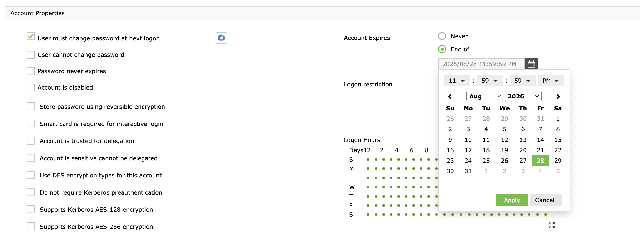This screenshot has height=249, width=644.
Task: Open the AM/PM dropdown
Action: [551, 81]
